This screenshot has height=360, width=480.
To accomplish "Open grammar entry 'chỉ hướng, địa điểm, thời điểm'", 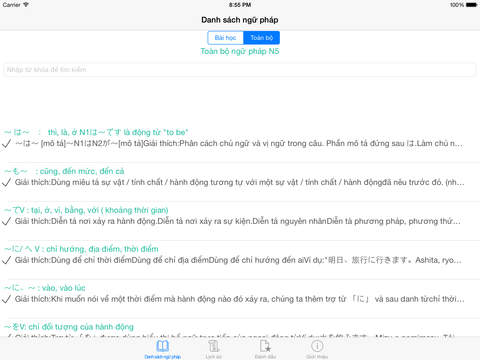I will pyautogui.click(x=81, y=249).
